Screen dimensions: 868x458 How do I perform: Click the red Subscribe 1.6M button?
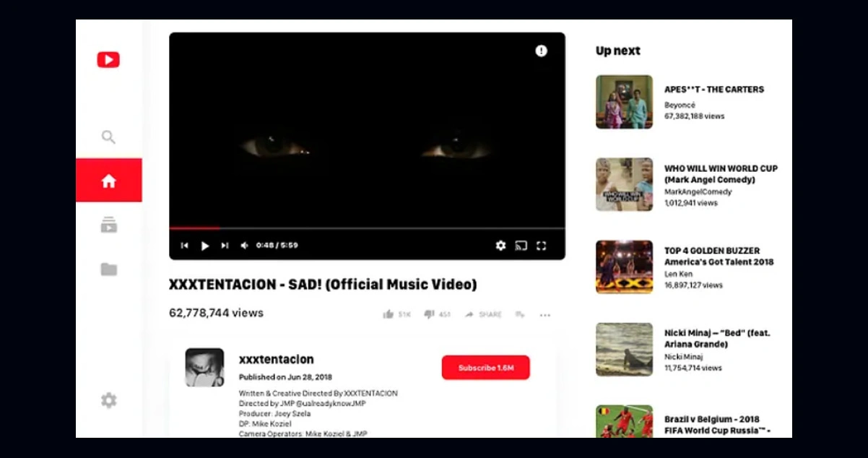tap(485, 368)
